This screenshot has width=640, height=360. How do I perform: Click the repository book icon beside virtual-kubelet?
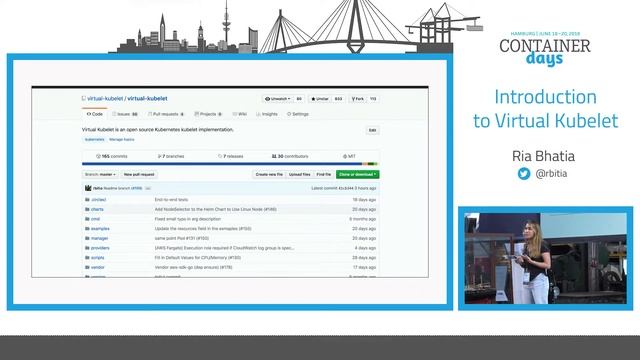(x=84, y=98)
